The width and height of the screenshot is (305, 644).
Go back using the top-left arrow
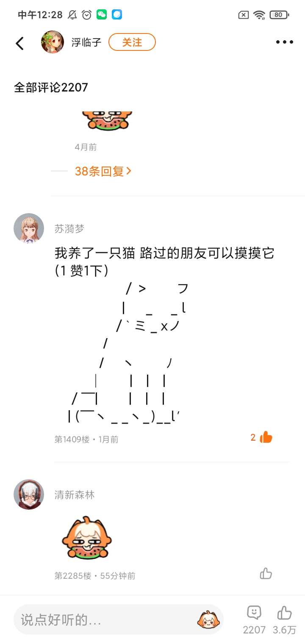[x=19, y=43]
